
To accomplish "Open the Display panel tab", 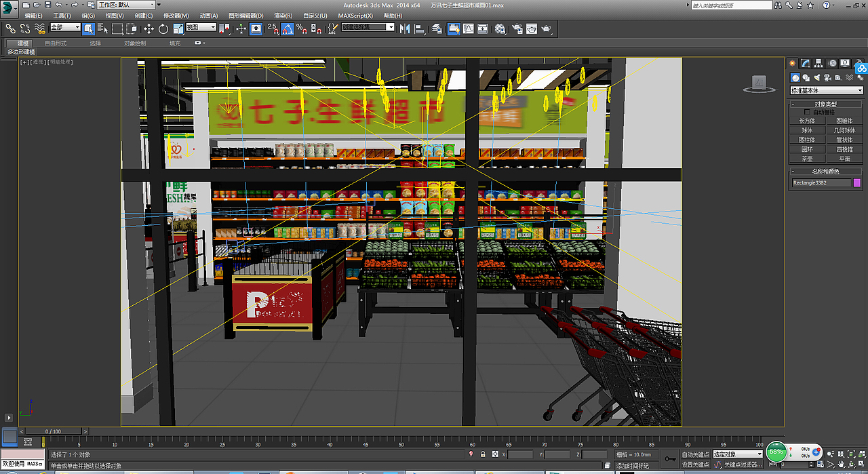I will pyautogui.click(x=845, y=63).
